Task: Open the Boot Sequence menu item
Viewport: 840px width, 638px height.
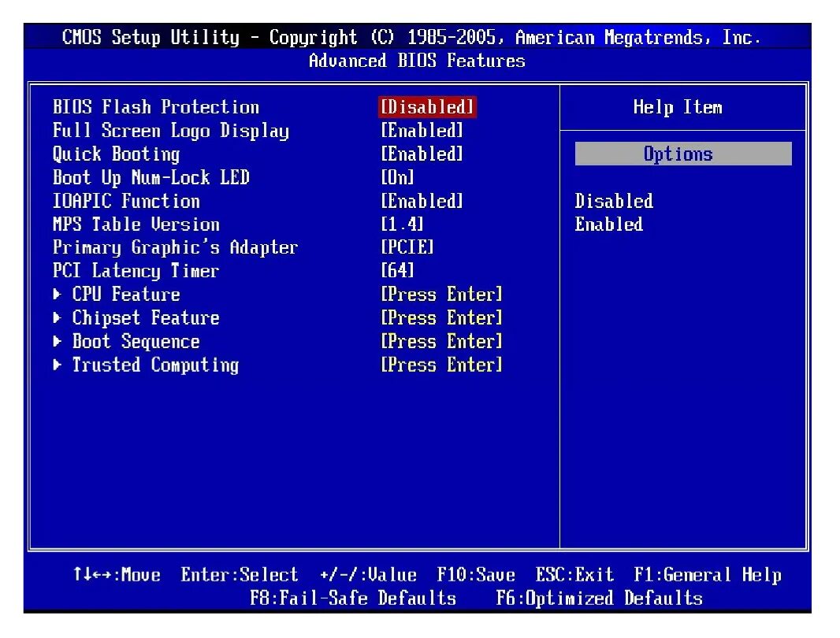Action: [x=136, y=342]
